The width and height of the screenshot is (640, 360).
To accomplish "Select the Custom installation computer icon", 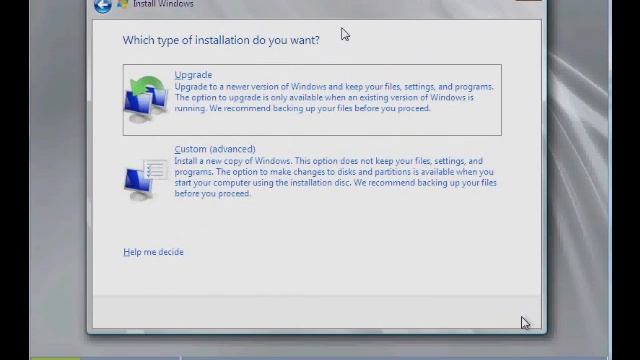I will click(x=146, y=180).
